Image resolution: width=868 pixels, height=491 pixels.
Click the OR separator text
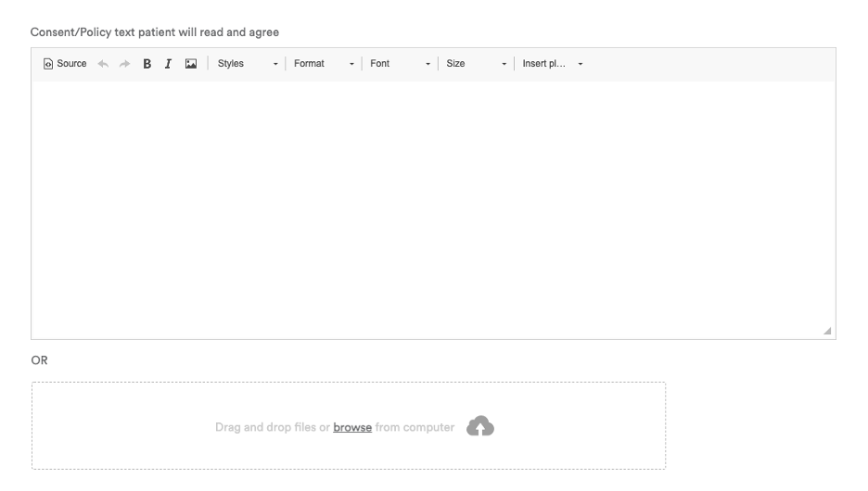[39, 360]
